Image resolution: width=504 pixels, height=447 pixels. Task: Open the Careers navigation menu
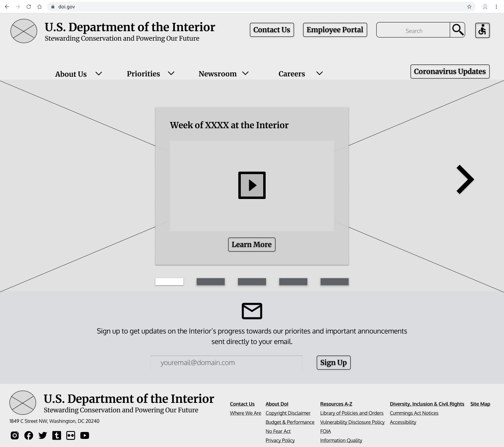(300, 74)
